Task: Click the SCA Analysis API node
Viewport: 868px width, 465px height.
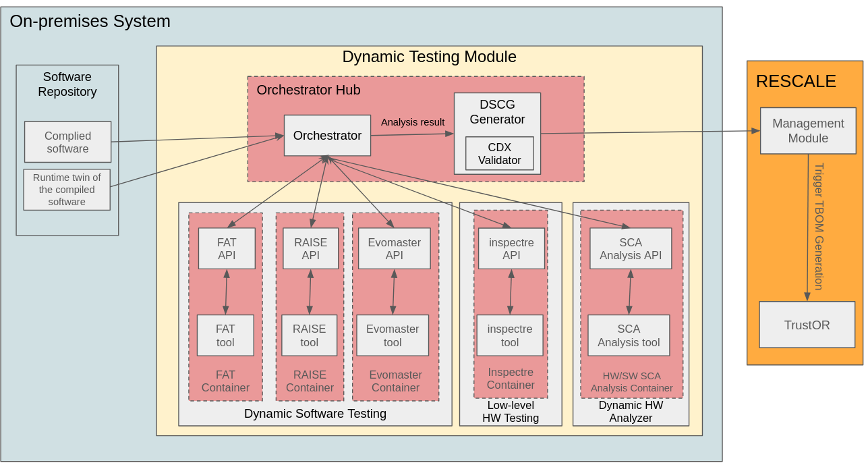Action: (x=630, y=248)
